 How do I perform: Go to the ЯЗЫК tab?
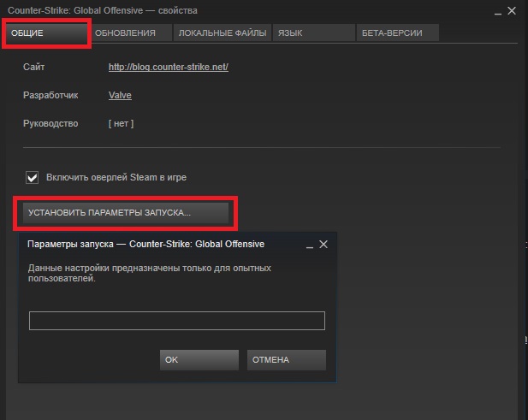(312, 33)
